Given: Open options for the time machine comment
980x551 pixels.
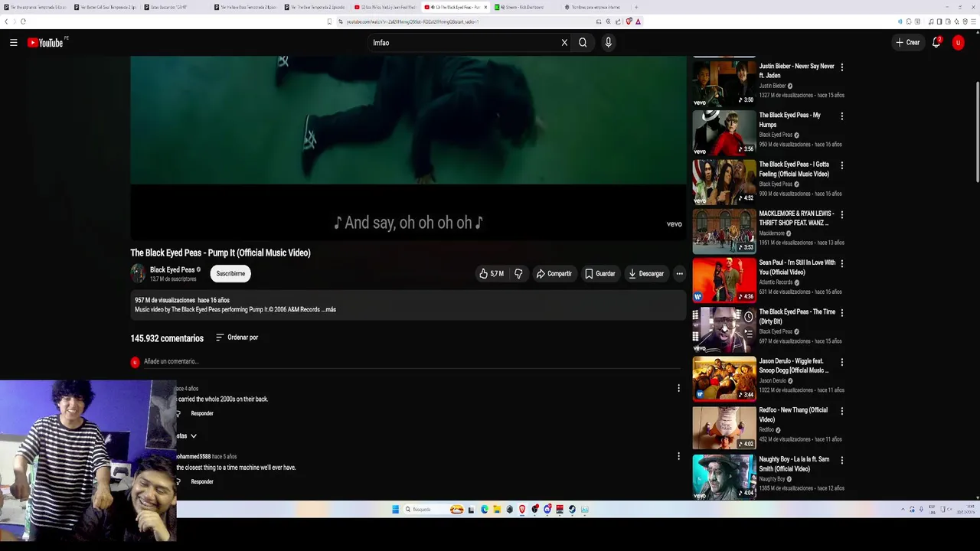Looking at the screenshot, I should 678,456.
